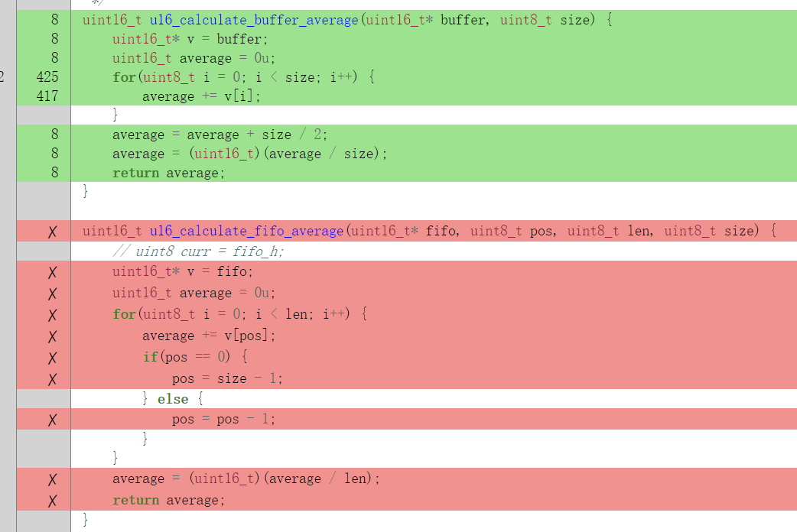Click the 425 hit count in gutter
This screenshot has height=532, width=797.
[x=47, y=76]
